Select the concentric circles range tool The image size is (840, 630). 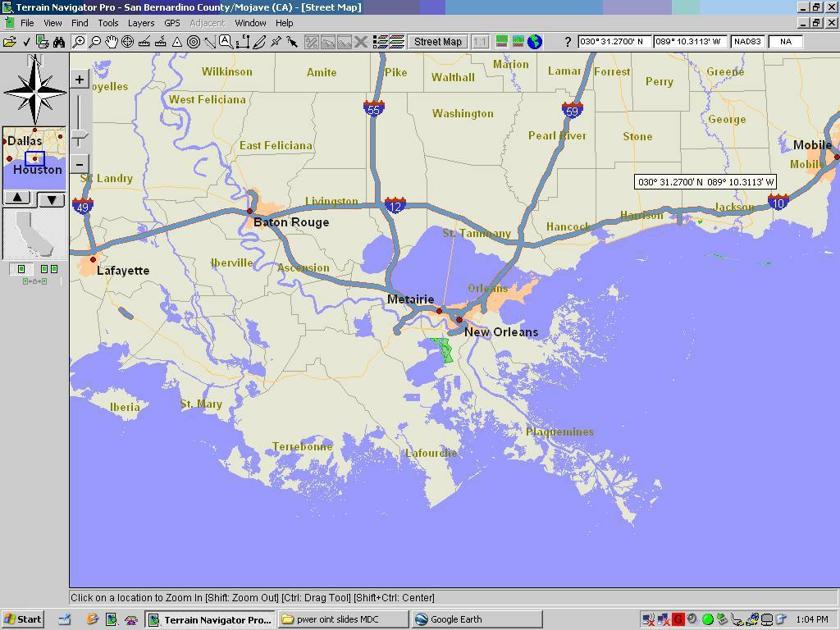(x=194, y=42)
